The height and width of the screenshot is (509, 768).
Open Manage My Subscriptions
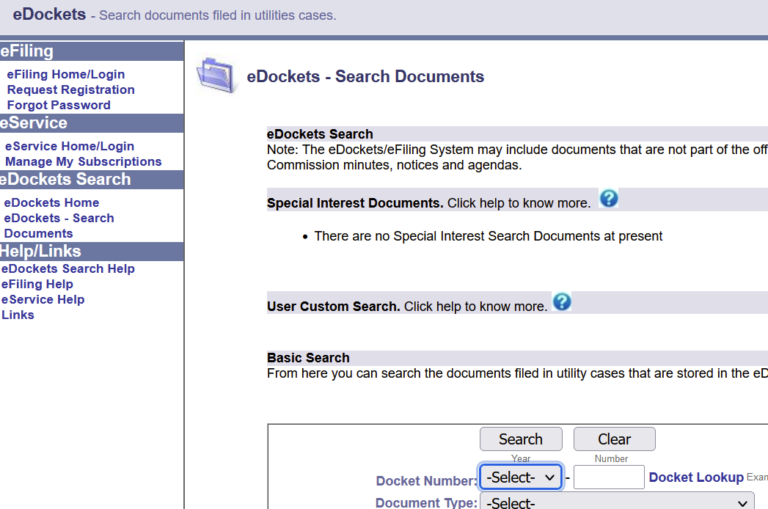pyautogui.click(x=83, y=161)
